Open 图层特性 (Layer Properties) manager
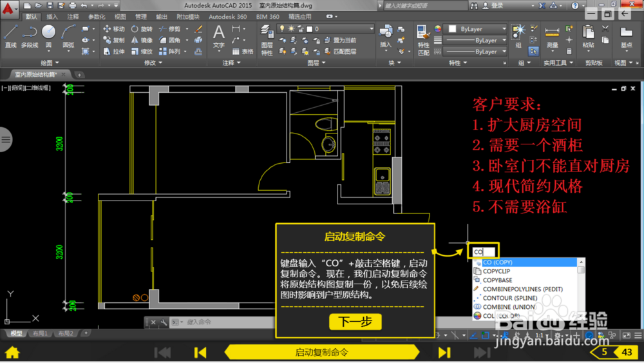This screenshot has width=644, height=363. point(267,39)
